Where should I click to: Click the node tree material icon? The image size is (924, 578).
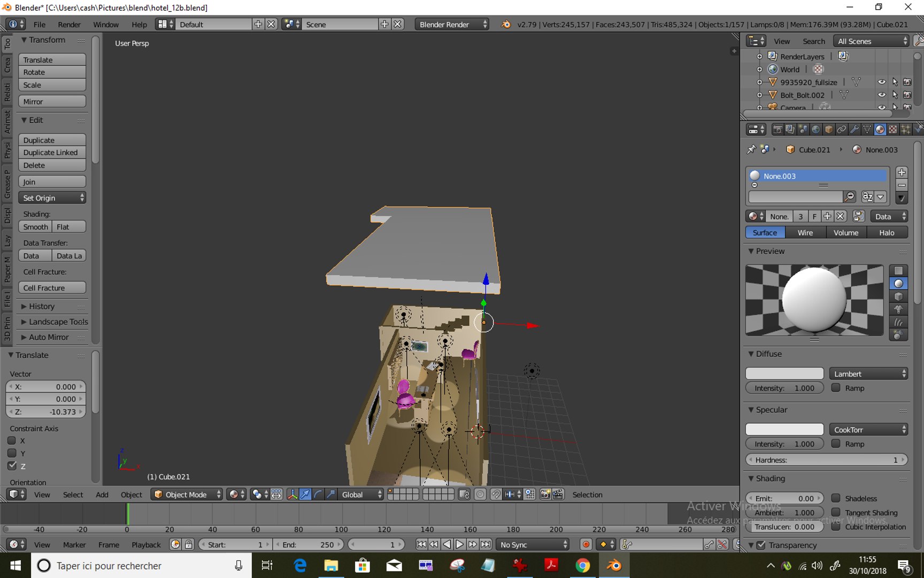[x=859, y=216]
